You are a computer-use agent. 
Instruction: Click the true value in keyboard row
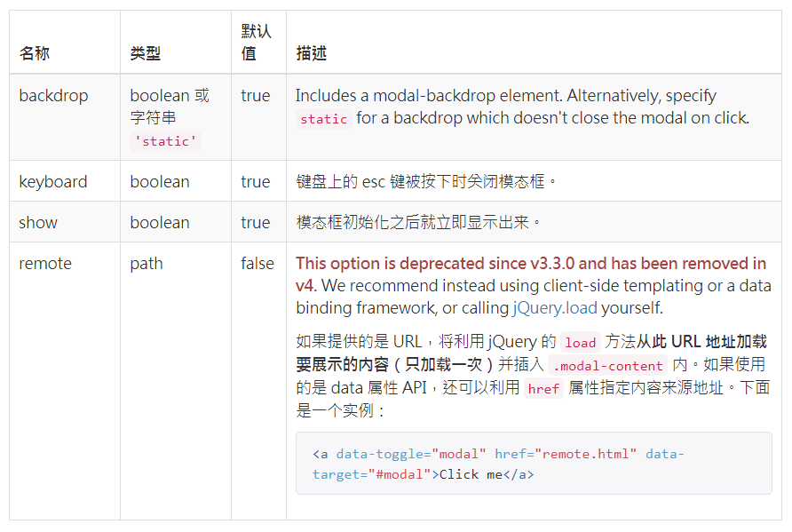click(x=256, y=182)
